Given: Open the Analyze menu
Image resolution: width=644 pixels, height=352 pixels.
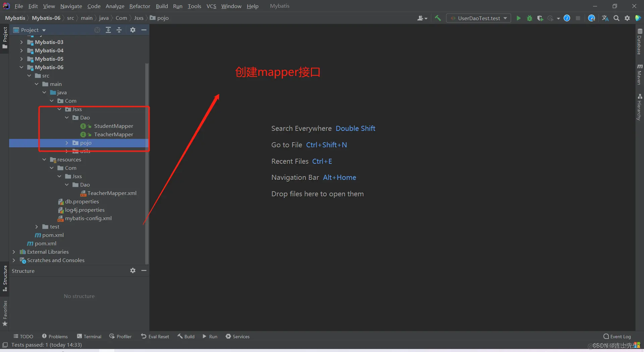Looking at the screenshot, I should click(115, 6).
